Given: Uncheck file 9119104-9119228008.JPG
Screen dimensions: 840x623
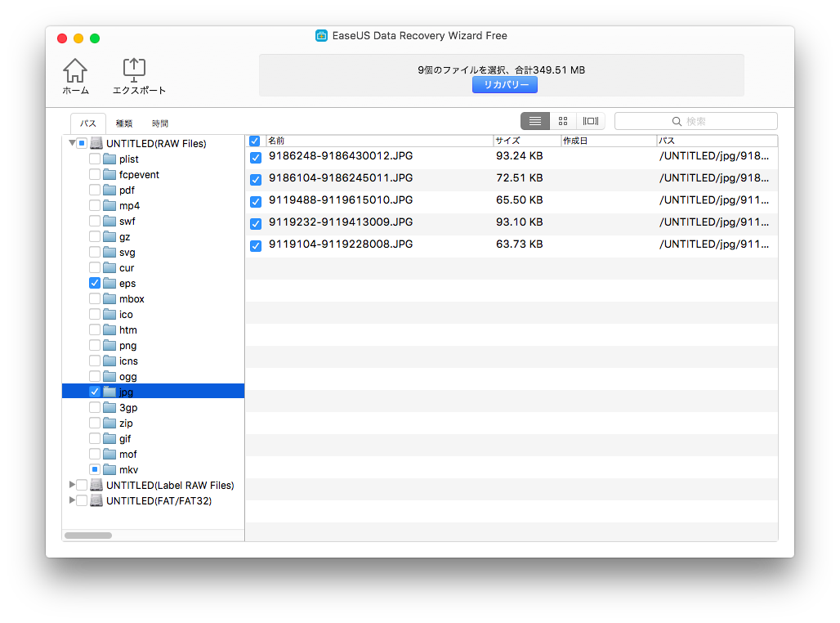Looking at the screenshot, I should tap(256, 245).
